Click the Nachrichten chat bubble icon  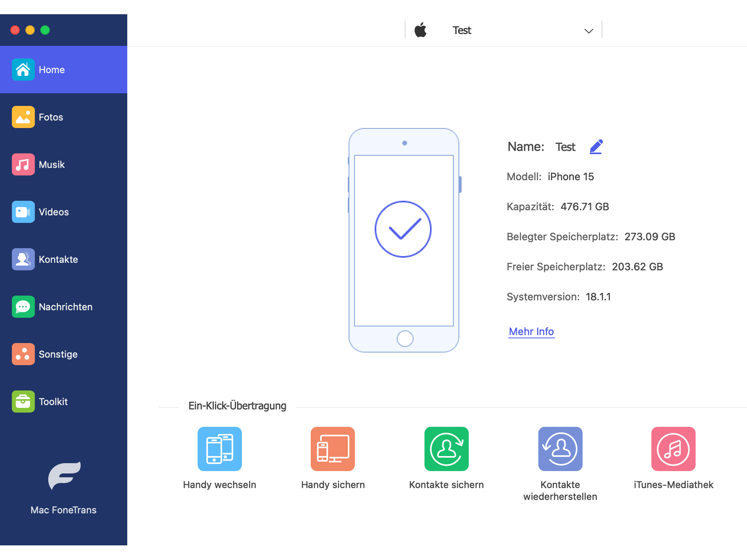point(23,307)
